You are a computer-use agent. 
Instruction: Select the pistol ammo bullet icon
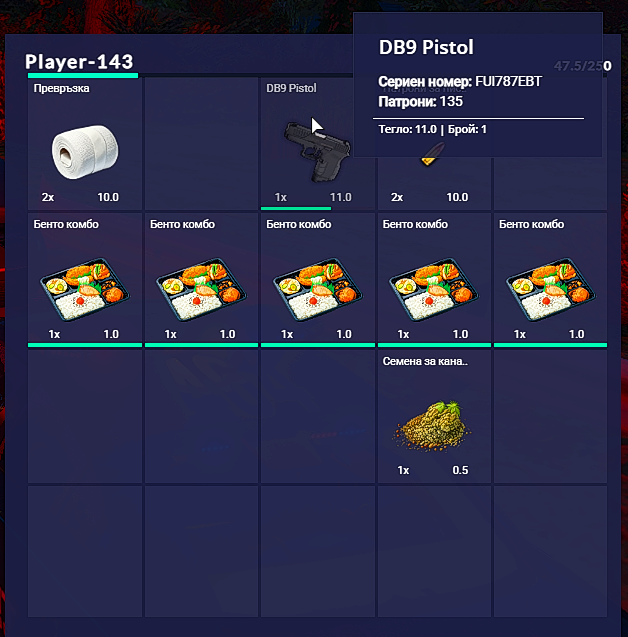tap(431, 155)
